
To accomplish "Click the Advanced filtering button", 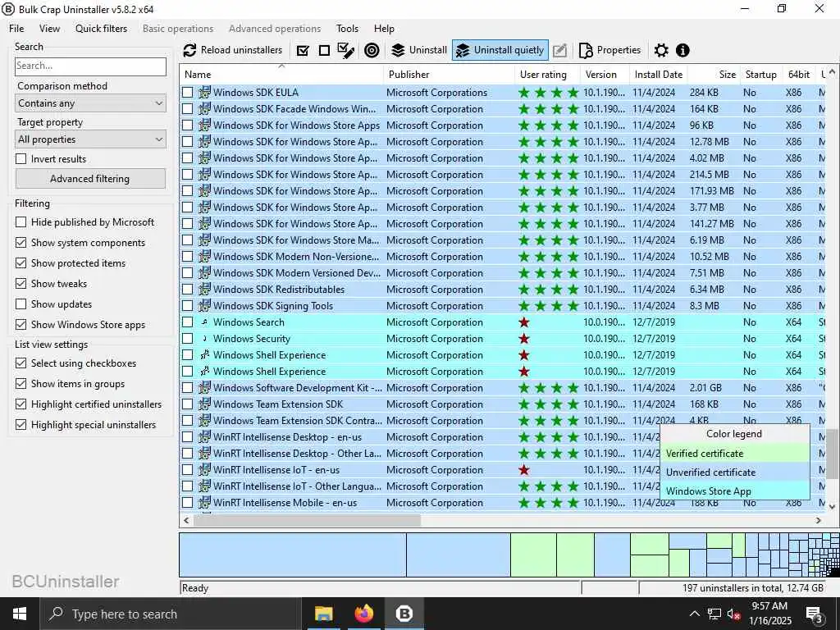I will coord(90,179).
